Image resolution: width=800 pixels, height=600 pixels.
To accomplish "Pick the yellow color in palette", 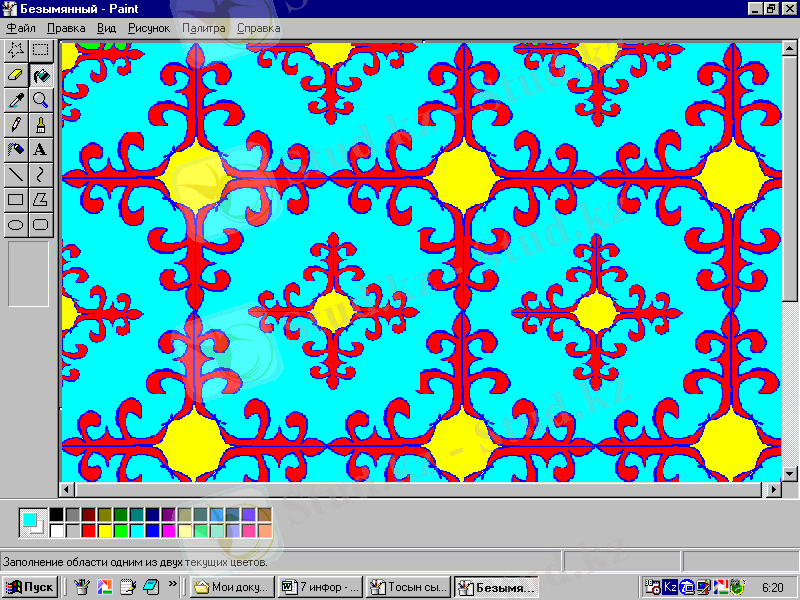I will (x=105, y=530).
